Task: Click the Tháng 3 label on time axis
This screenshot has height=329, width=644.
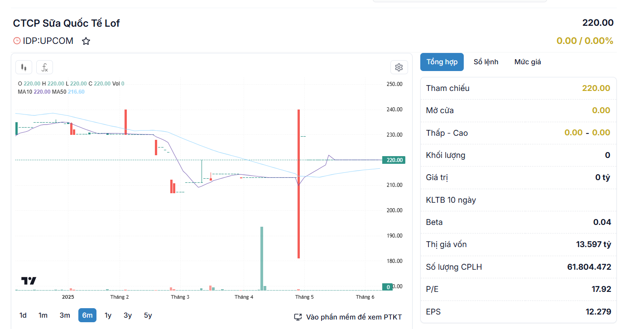Action: (180, 297)
